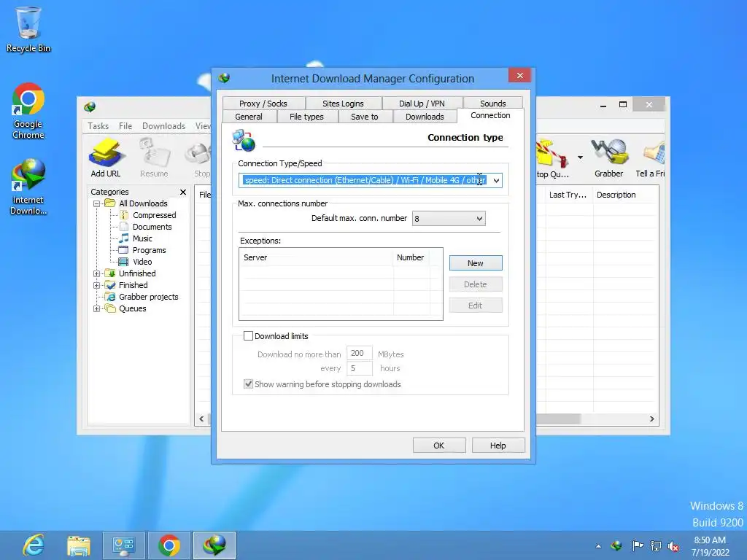Viewport: 747px width, 560px height.
Task: Click the Server column header
Action: (x=317, y=257)
